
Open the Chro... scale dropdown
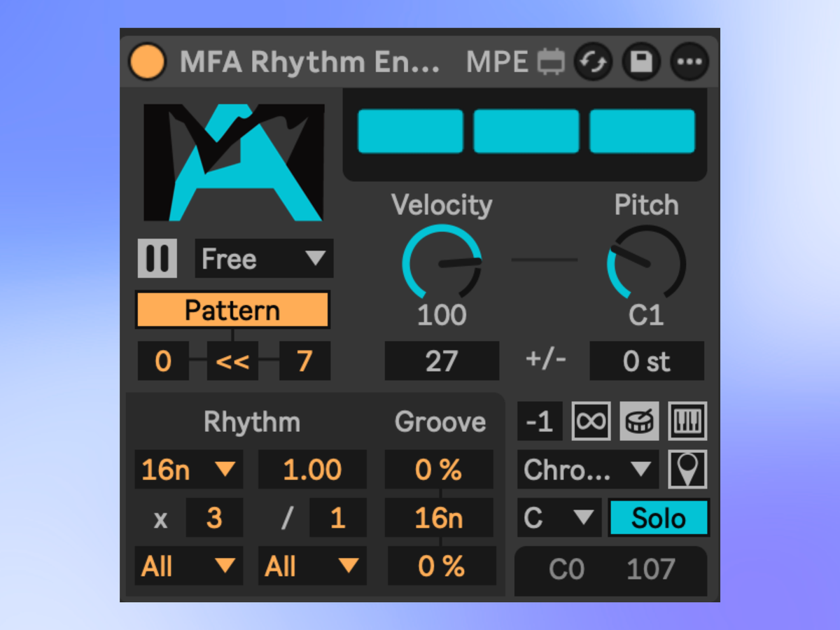(x=588, y=470)
